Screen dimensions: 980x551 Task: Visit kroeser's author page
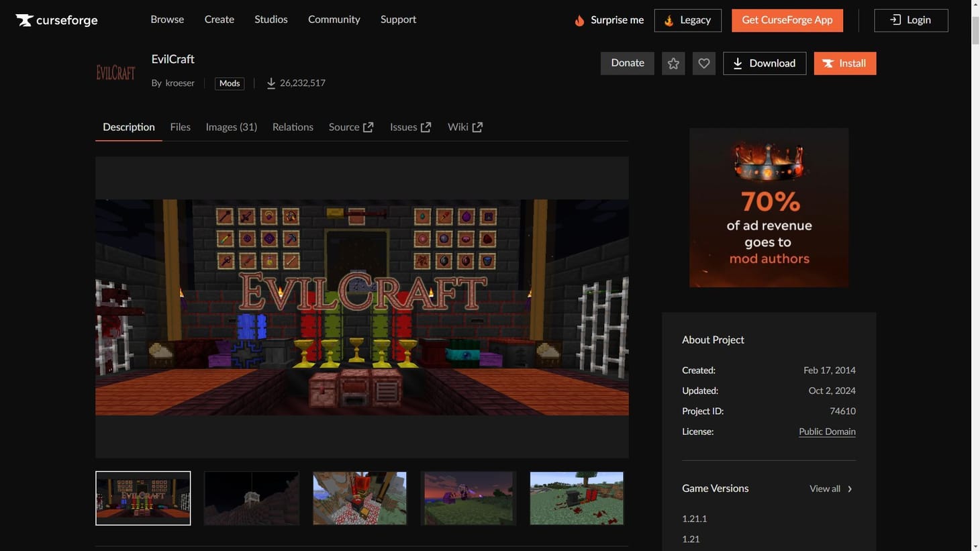click(179, 83)
